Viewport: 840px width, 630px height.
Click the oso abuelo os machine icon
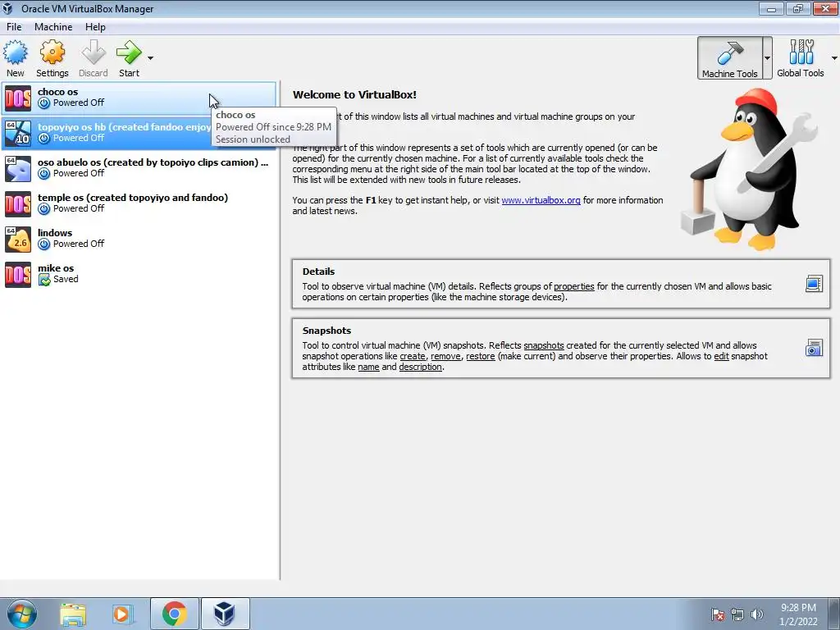[x=18, y=169]
